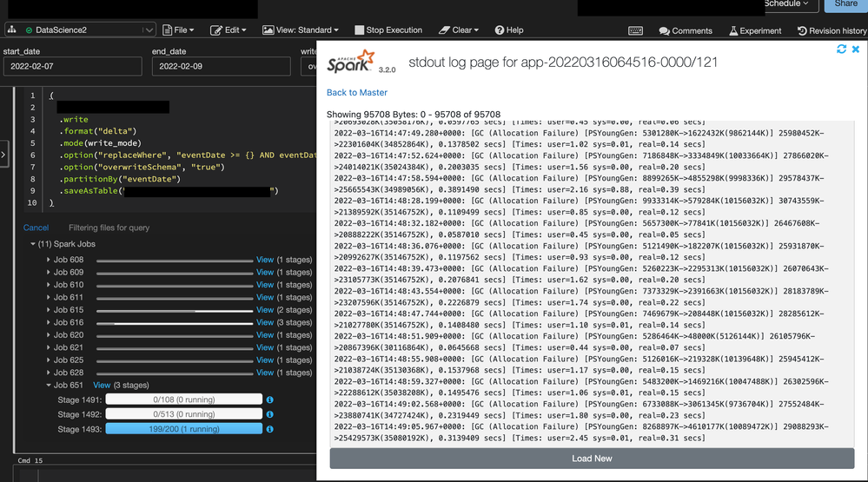
Task: Collapse the (11) Spark Jobs list
Action: tap(33, 244)
